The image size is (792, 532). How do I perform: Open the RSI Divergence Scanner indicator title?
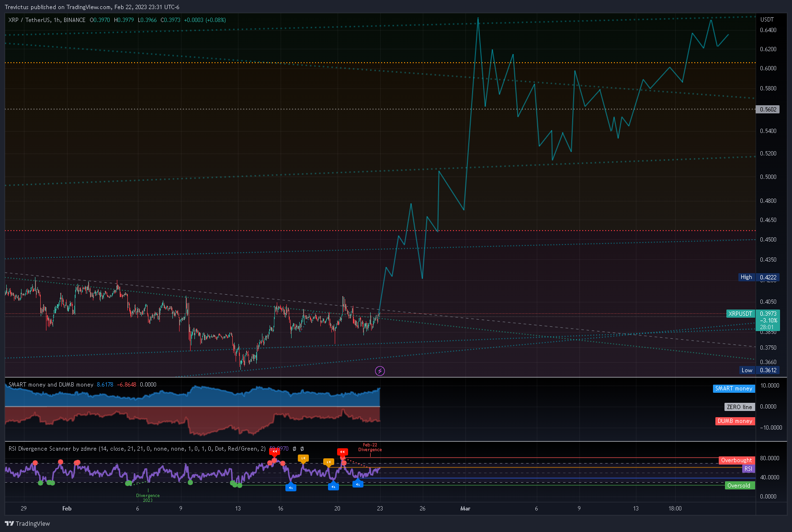coord(137,449)
